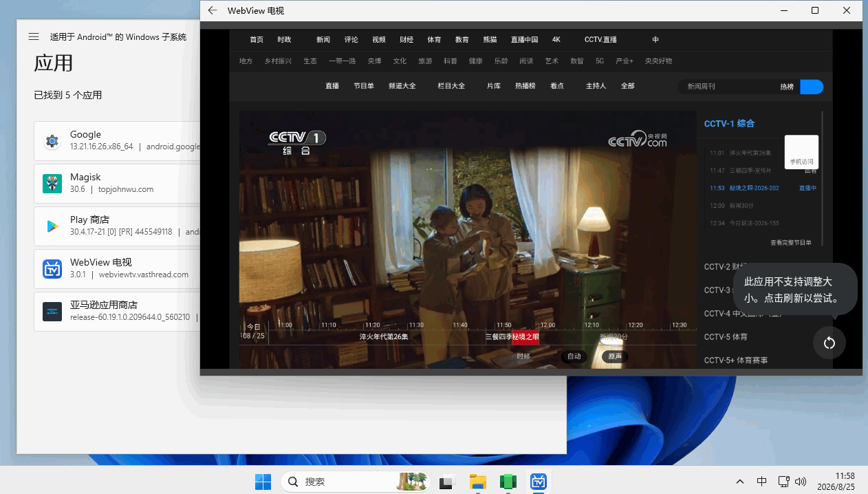Click the WebView 电视 app icon in the apps list
Image resolution: width=868 pixels, height=494 pixels.
pos(52,269)
